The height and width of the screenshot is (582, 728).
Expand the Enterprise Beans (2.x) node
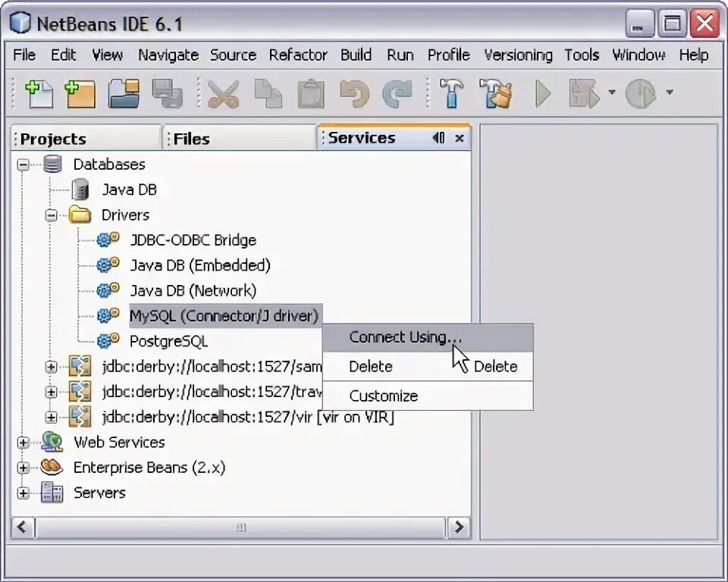click(23, 468)
